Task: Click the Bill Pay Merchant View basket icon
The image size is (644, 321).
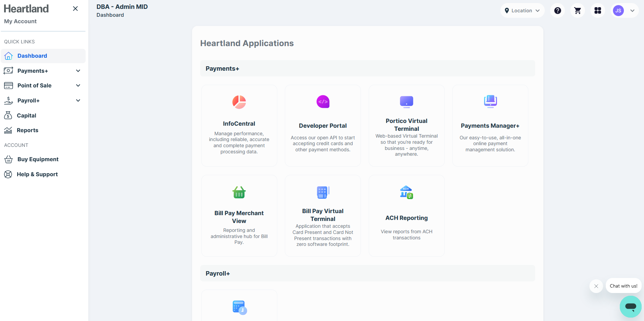Action: point(239,192)
